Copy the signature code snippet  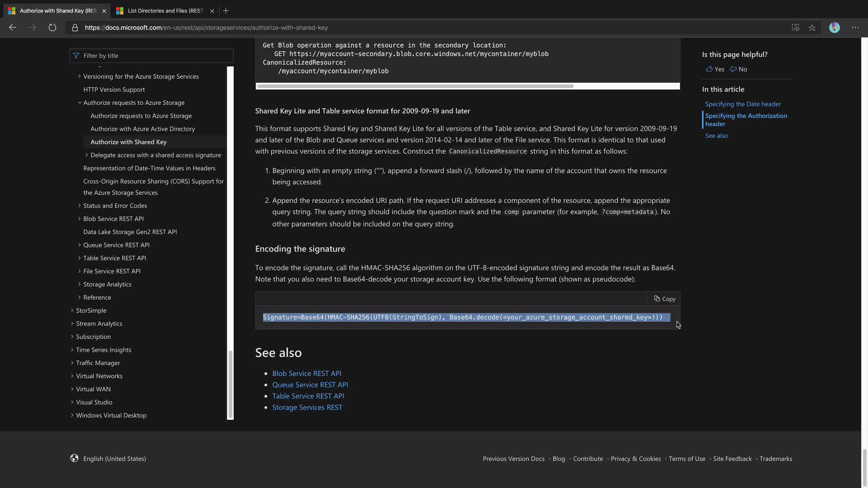point(664,299)
